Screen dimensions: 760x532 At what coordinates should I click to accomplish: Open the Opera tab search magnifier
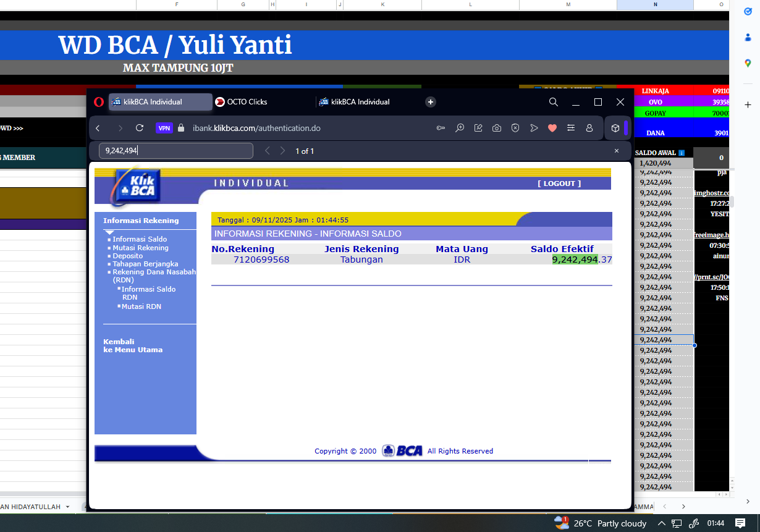coord(554,102)
